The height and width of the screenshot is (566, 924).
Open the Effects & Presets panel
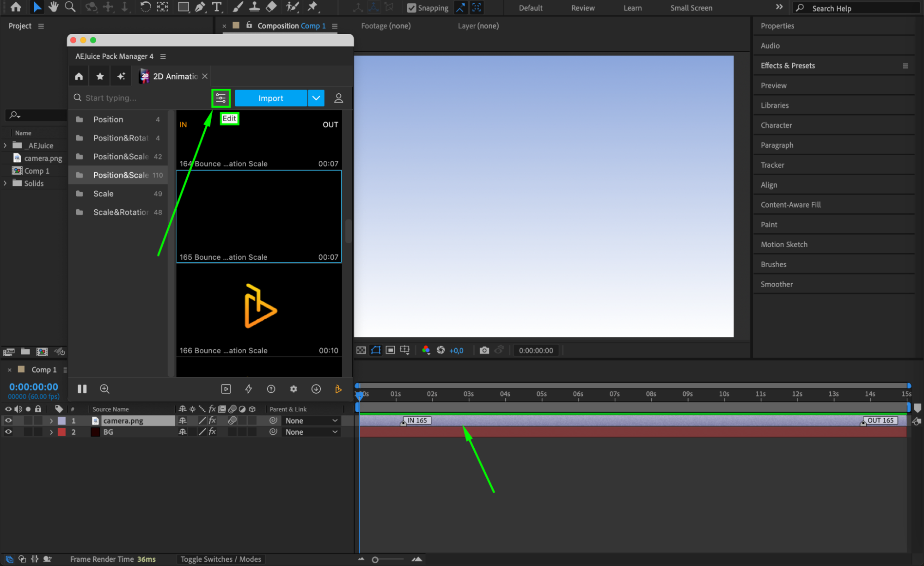tap(788, 66)
